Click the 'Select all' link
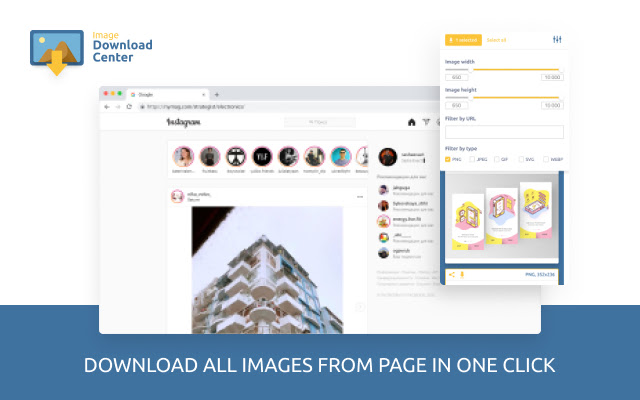The height and width of the screenshot is (400, 640). 496,40
